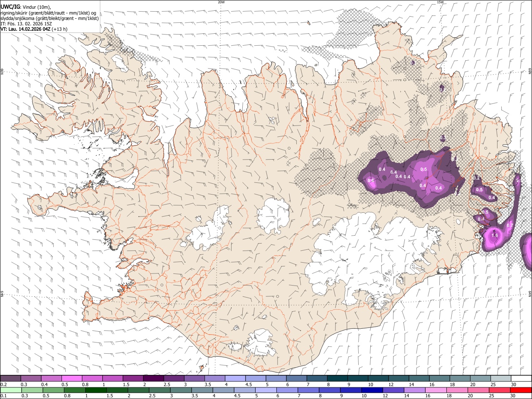Click the '20W' longitude label at top
The image size is (532, 399).
(221, 2)
